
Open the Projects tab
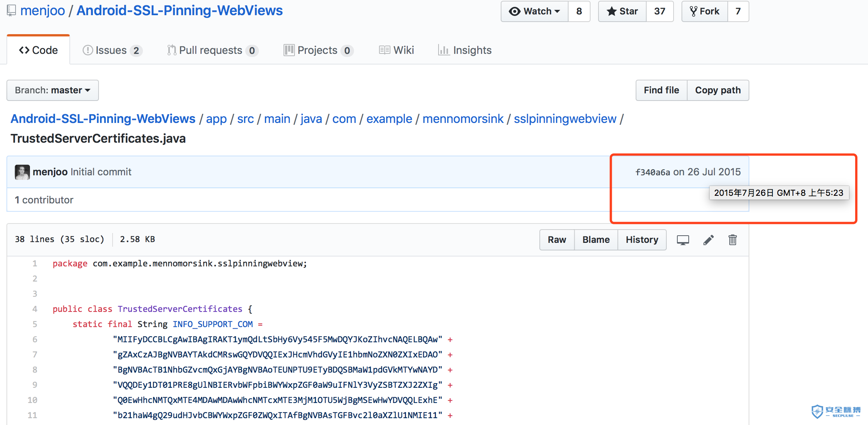coord(318,50)
